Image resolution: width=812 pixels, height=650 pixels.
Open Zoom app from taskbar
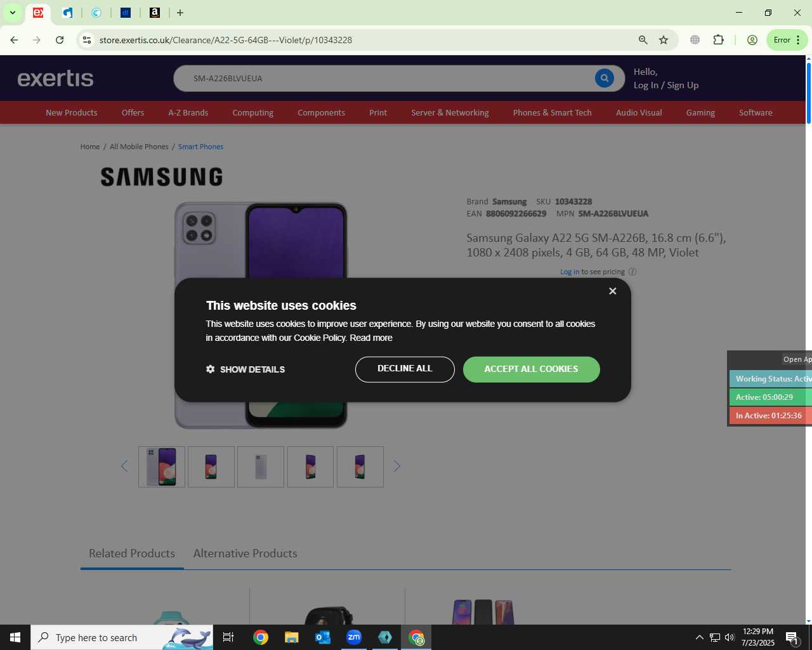pyautogui.click(x=354, y=637)
